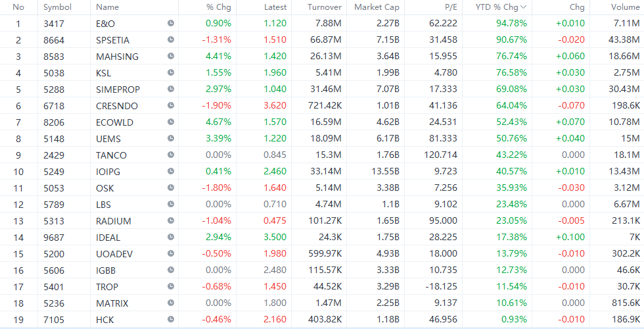
Task: Click the clock icon in the HCK row
Action: point(171,320)
